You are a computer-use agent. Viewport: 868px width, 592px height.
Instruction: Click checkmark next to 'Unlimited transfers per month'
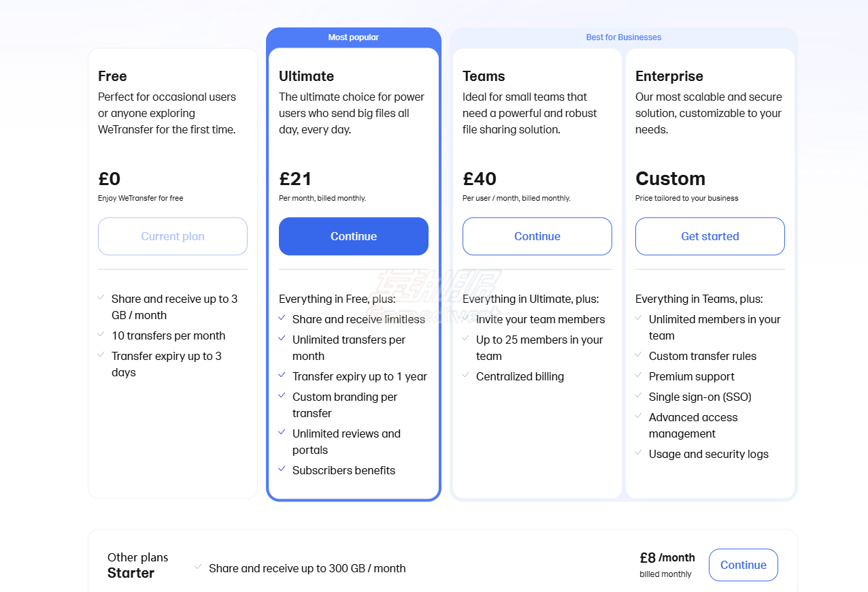pyautogui.click(x=282, y=338)
